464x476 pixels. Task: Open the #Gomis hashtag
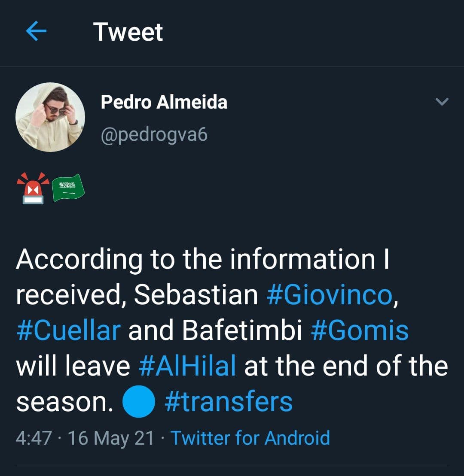pos(360,330)
